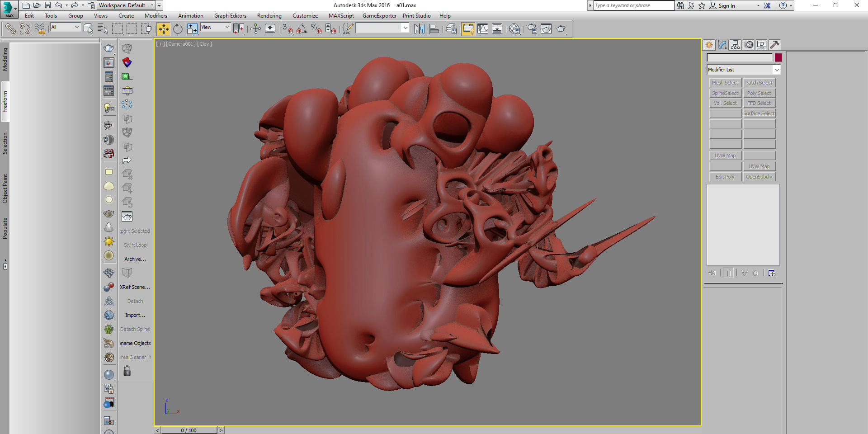Toggle the Percent Snap button
868x434 pixels.
tap(316, 29)
